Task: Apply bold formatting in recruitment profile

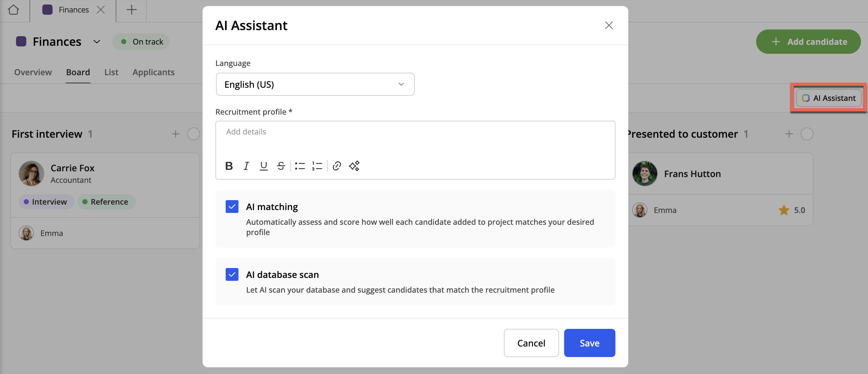Action: [229, 166]
